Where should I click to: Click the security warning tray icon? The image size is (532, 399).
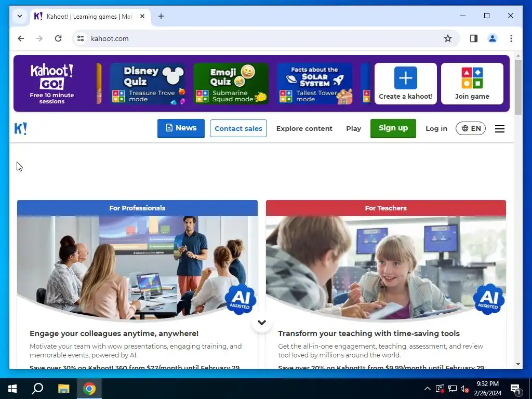pos(440,389)
